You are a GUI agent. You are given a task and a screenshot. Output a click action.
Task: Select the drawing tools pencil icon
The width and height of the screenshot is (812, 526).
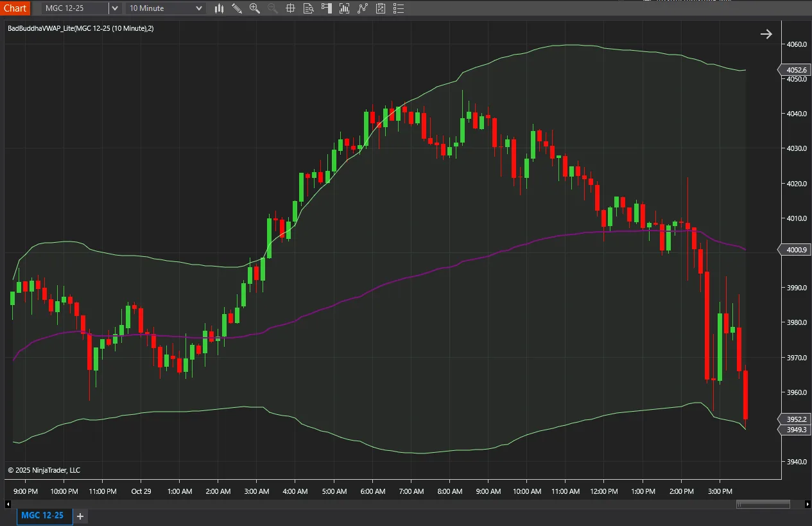tap(237, 8)
